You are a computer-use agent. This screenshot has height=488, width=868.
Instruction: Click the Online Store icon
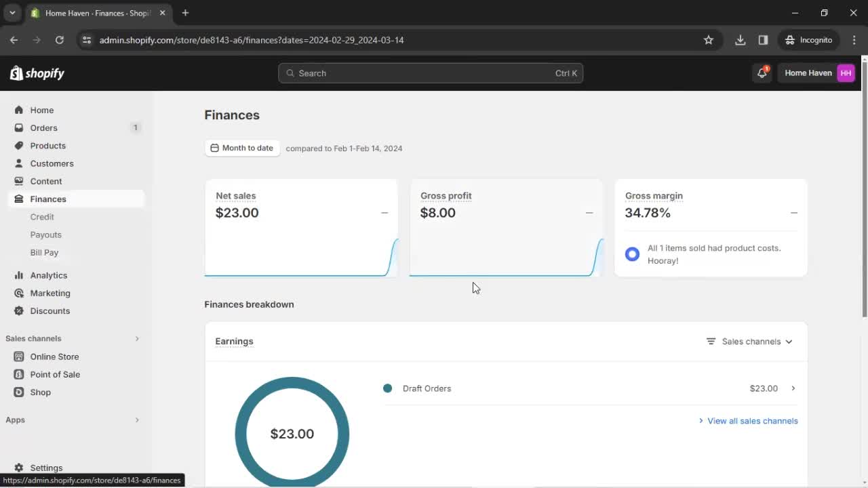point(18,357)
